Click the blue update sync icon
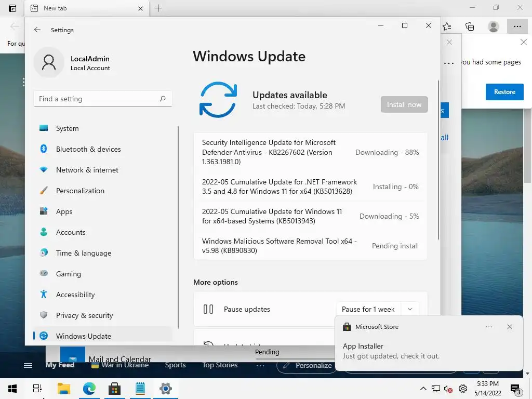 (x=218, y=100)
